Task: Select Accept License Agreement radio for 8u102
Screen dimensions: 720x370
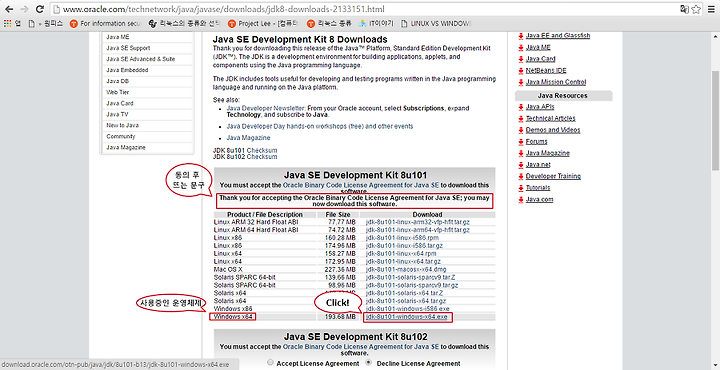Action: 270,363
